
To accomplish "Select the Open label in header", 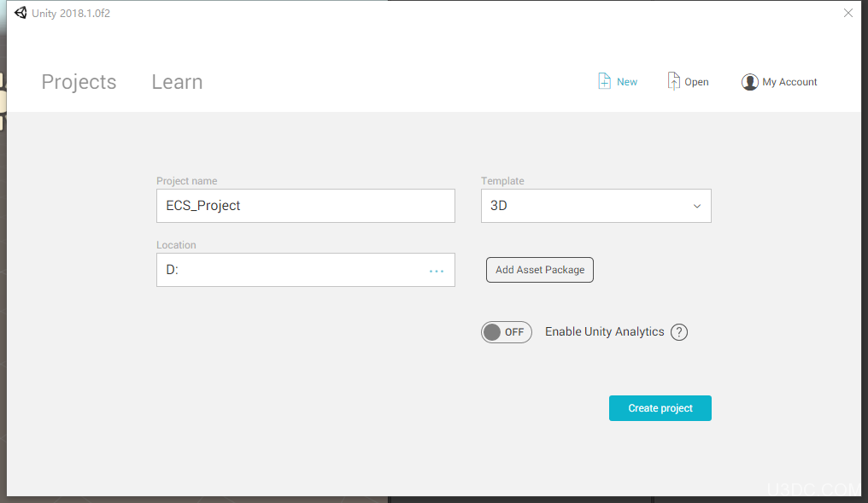I will tap(696, 82).
